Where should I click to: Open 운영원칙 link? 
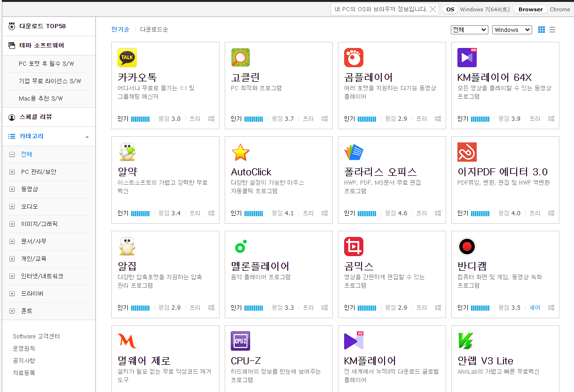[x=24, y=349]
